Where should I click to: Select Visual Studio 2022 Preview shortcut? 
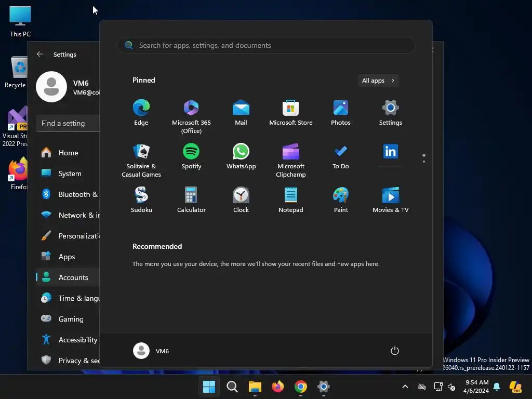pos(15,127)
